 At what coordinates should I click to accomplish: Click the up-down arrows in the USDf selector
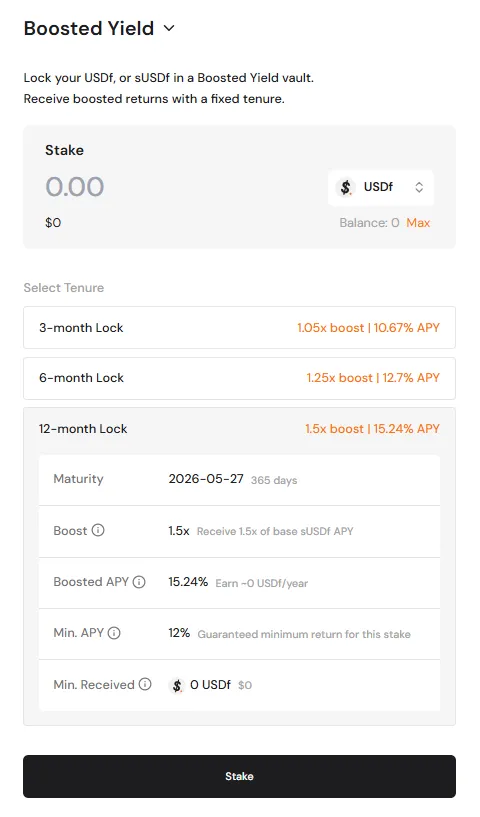(419, 187)
